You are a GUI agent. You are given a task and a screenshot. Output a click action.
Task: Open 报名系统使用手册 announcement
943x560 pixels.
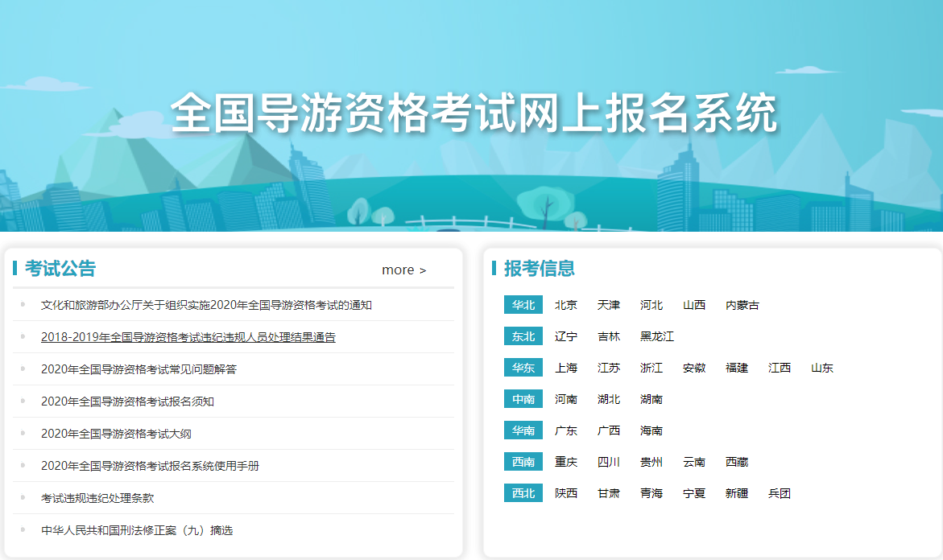151,466
